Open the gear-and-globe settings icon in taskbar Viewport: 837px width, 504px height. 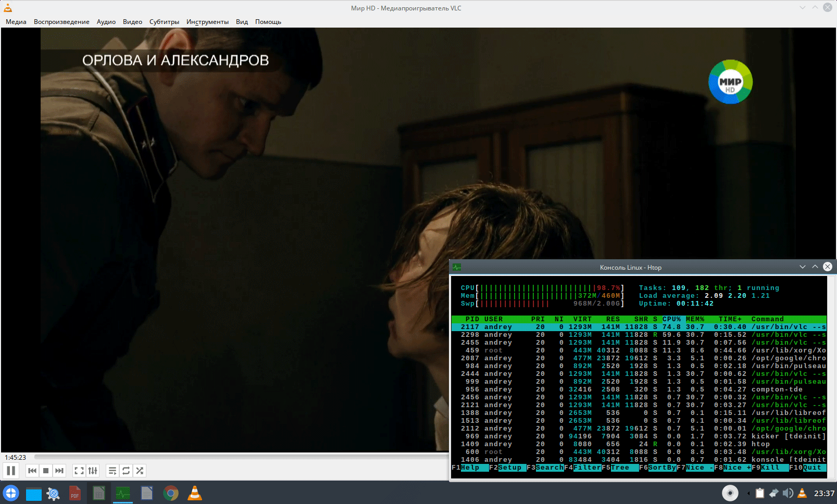pos(53,494)
